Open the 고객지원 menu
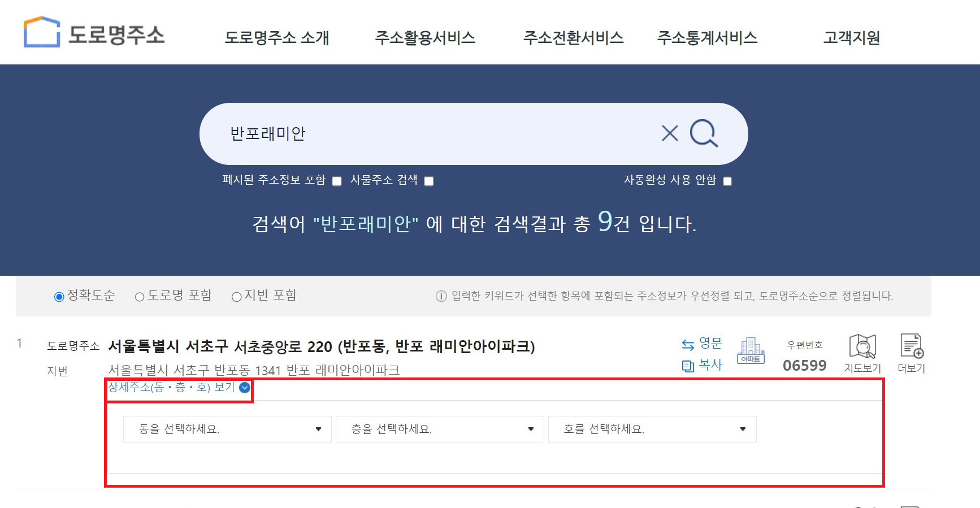The width and height of the screenshot is (980, 508). [852, 37]
